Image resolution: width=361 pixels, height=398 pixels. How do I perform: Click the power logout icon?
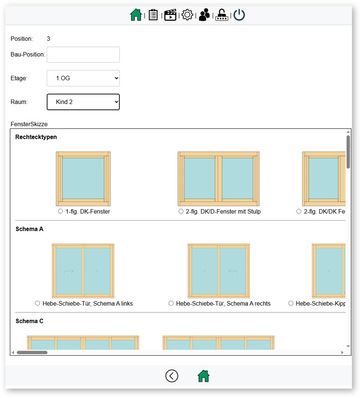click(239, 15)
